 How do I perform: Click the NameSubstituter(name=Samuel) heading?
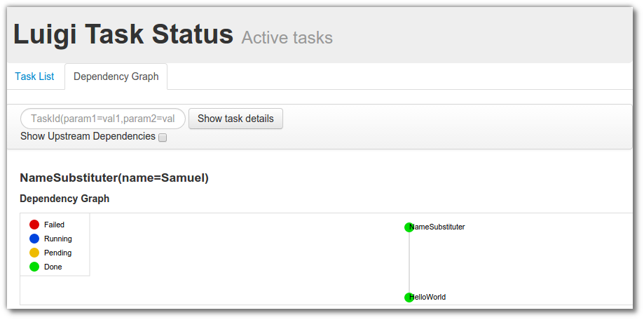click(x=114, y=178)
